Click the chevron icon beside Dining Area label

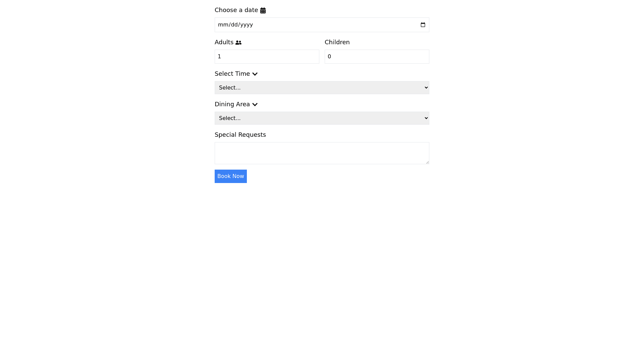coord(255,105)
